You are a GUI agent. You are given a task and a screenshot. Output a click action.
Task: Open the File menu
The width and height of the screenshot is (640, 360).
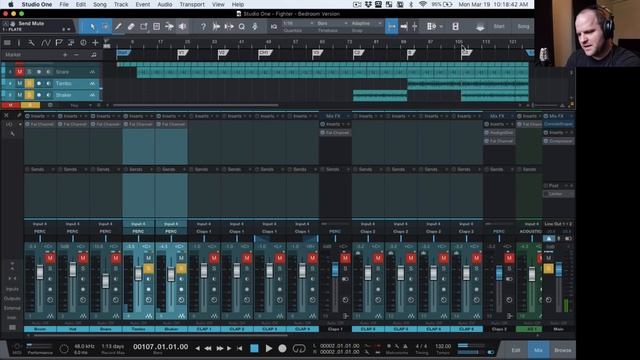click(64, 4)
